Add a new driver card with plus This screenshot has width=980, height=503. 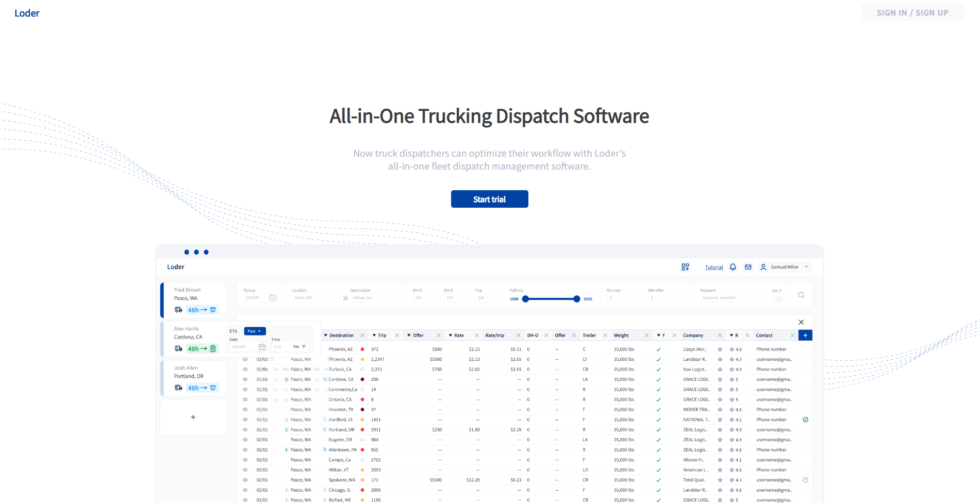click(193, 417)
